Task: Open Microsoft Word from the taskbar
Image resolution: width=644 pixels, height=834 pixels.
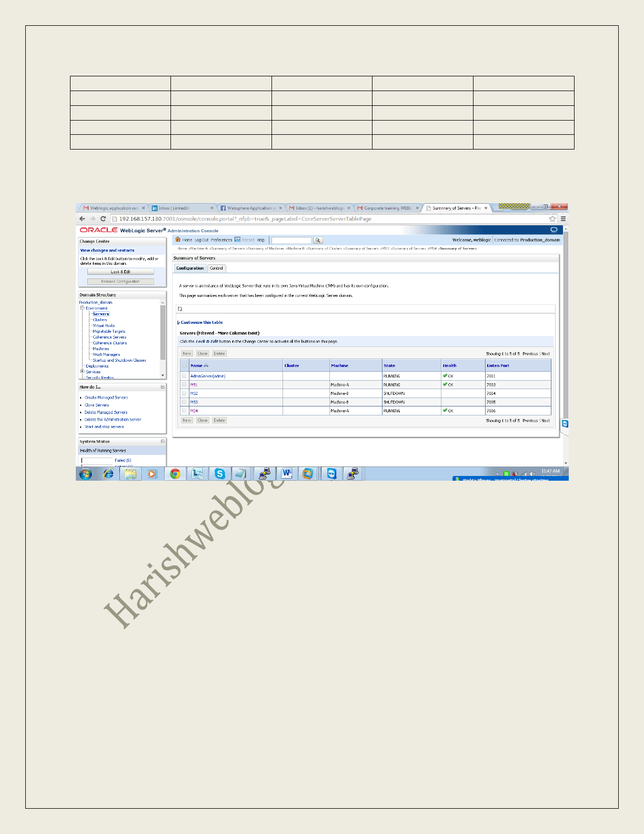Action: coord(287,474)
